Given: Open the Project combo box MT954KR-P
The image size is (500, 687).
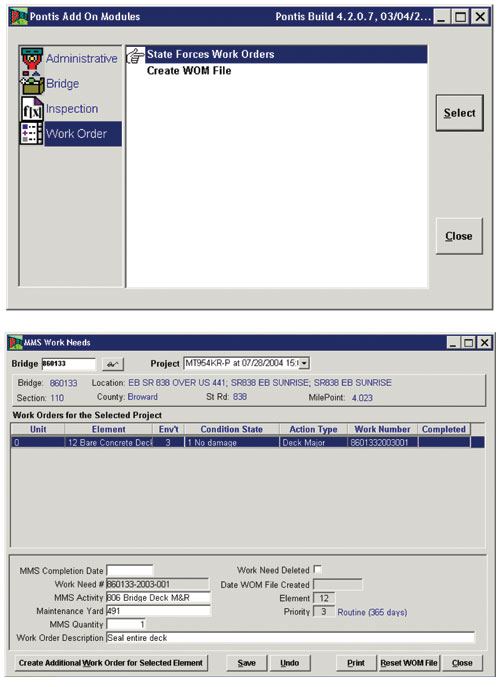Looking at the screenshot, I should click(247, 363).
